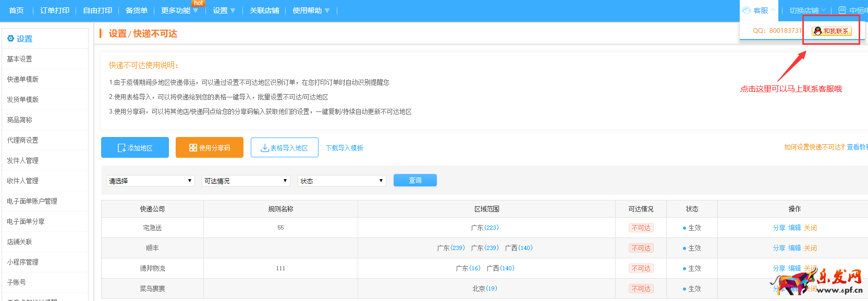Click 关闭 for the 顺丰 row
Viewport: 868px width, 301px height.
point(810,248)
